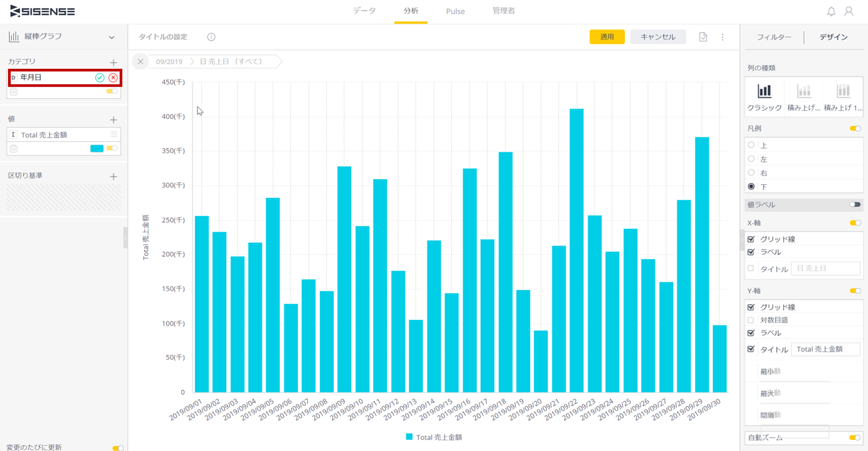Open the データ tab
Image resolution: width=868 pixels, height=451 pixels.
(x=365, y=11)
